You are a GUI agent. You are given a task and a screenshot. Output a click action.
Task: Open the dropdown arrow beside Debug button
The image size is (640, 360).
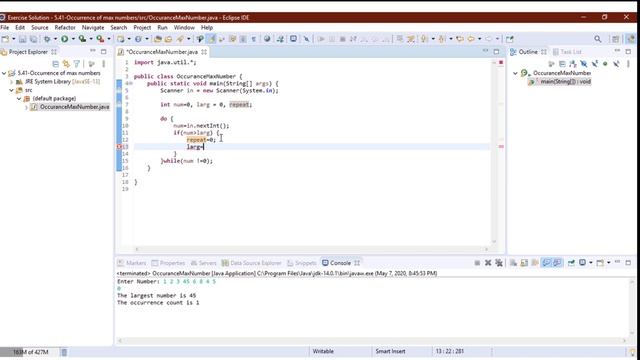tap(56, 39)
